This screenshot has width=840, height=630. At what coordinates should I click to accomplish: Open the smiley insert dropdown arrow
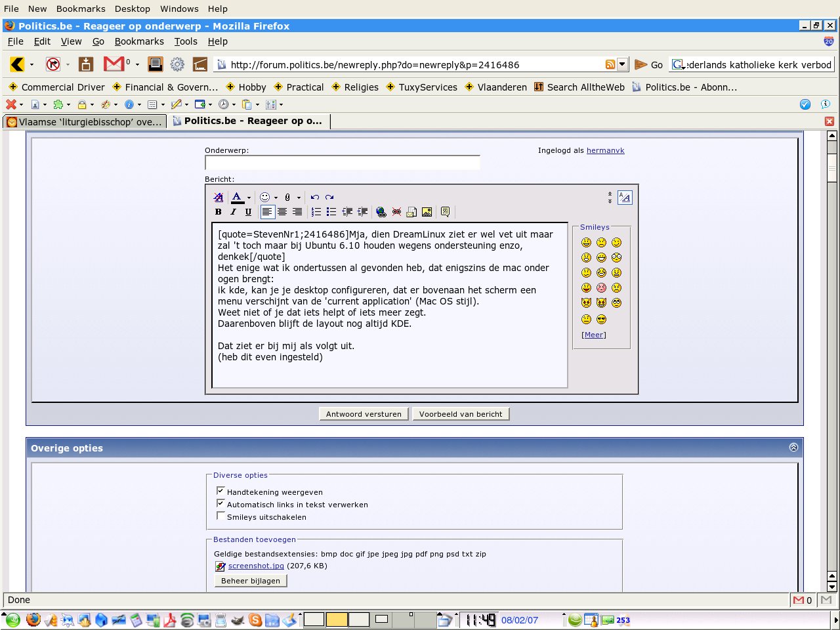tap(276, 198)
